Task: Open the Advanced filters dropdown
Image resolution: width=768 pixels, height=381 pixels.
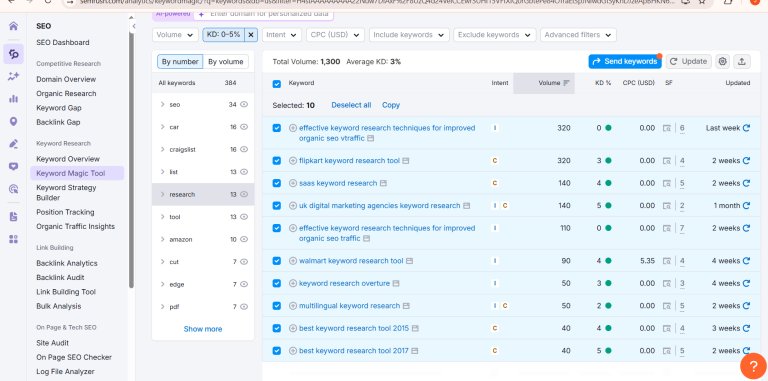Action: pos(578,35)
